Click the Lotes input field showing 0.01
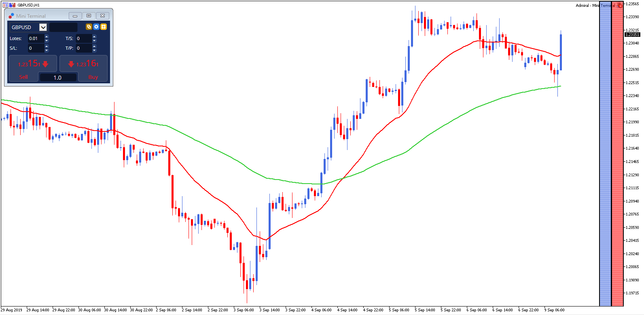The image size is (644, 315). tap(36, 38)
